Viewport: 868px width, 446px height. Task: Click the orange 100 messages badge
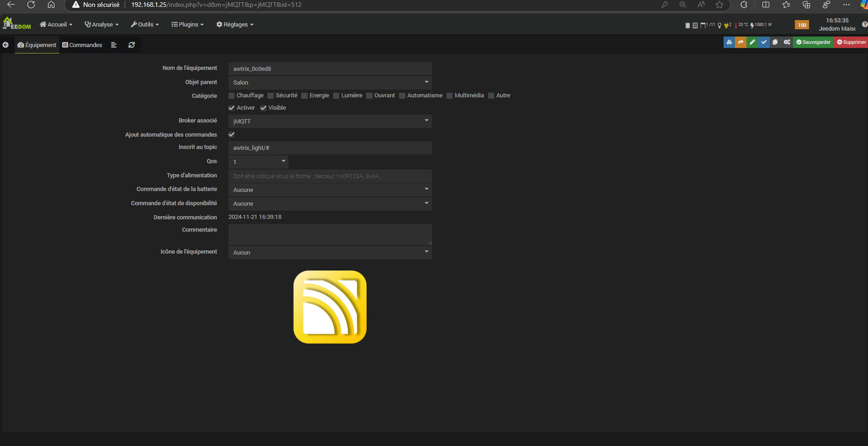tap(802, 25)
